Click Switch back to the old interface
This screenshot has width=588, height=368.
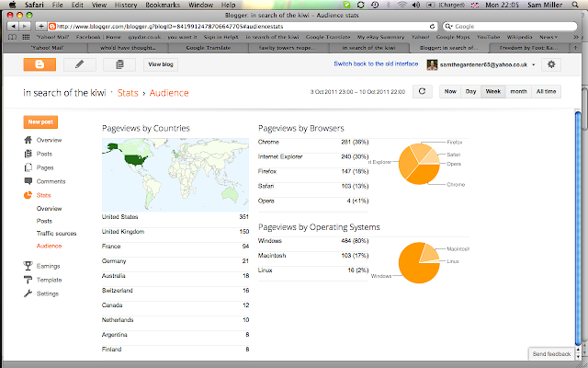tap(376, 63)
